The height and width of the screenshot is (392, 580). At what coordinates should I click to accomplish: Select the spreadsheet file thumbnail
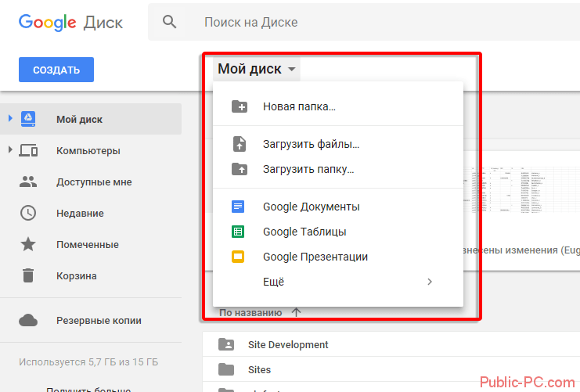point(521,189)
